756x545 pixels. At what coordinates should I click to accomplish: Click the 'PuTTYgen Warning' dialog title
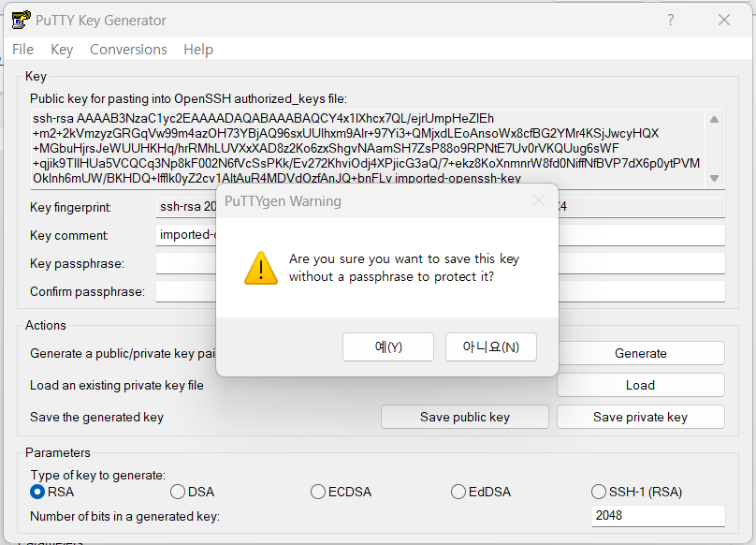pyautogui.click(x=283, y=200)
